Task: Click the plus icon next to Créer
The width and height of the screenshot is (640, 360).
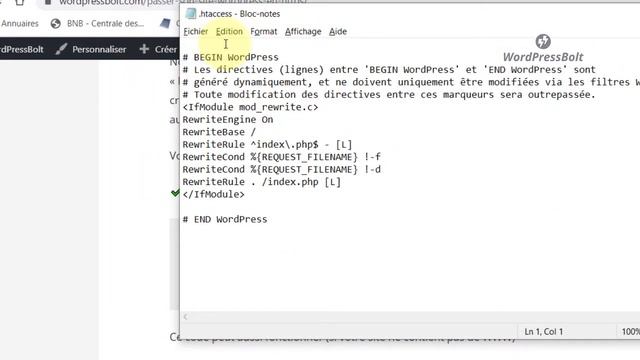Action: pos(144,49)
